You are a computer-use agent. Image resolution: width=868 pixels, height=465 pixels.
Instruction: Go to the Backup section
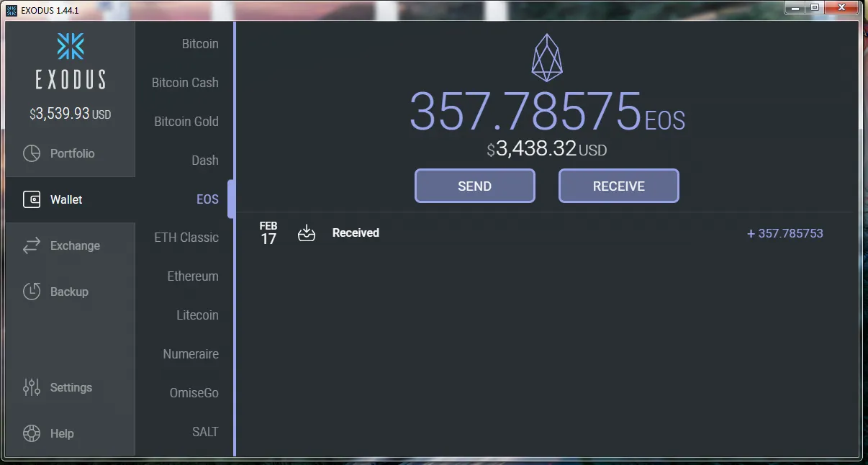point(71,292)
